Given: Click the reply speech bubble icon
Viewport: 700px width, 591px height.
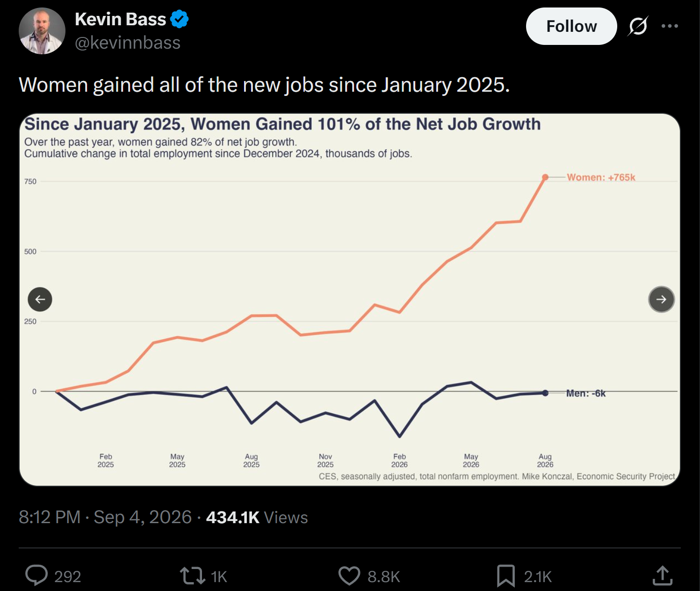Looking at the screenshot, I should (36, 576).
